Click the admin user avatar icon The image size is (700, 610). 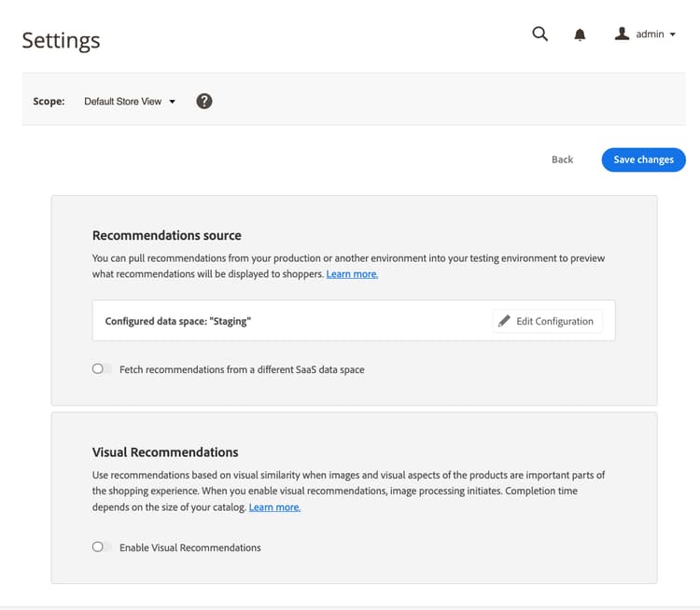point(622,34)
